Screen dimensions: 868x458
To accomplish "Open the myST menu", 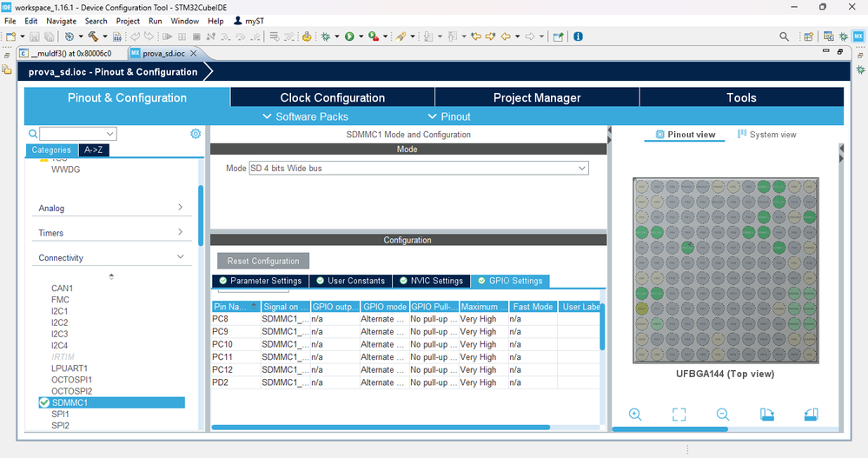I will pos(248,21).
